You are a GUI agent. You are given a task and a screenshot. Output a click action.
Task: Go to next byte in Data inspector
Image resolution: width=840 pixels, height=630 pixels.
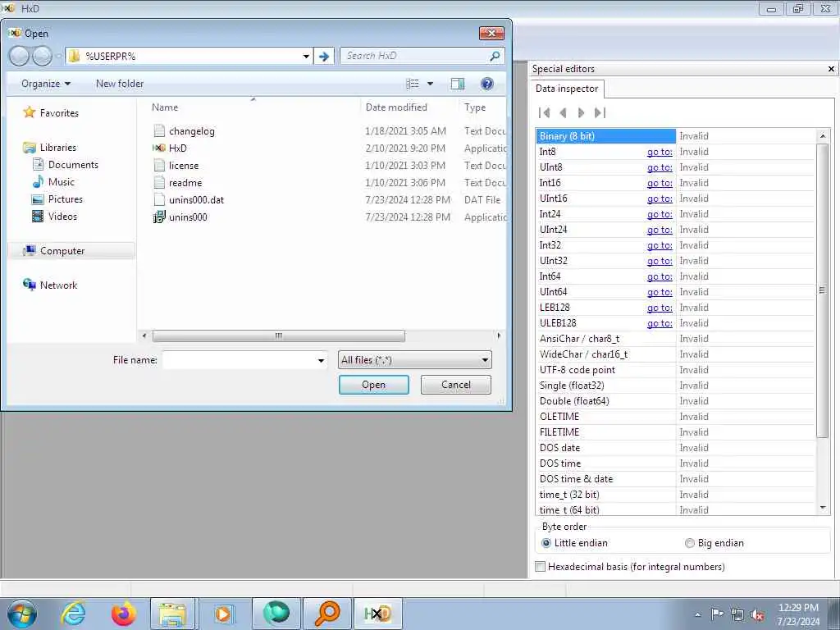[x=582, y=112]
